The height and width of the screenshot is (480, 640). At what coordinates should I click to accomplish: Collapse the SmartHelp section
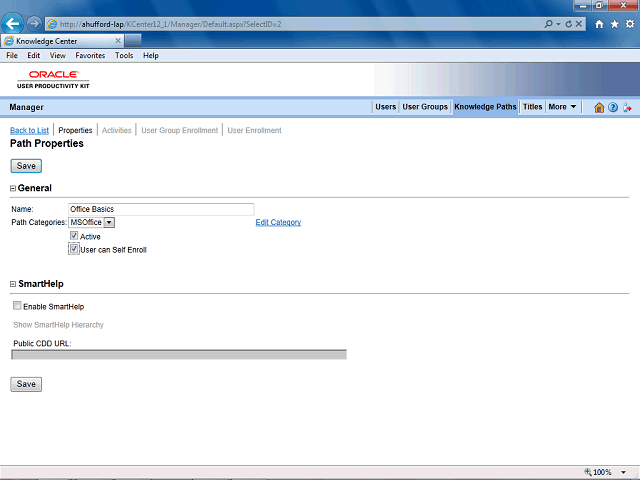[13, 284]
